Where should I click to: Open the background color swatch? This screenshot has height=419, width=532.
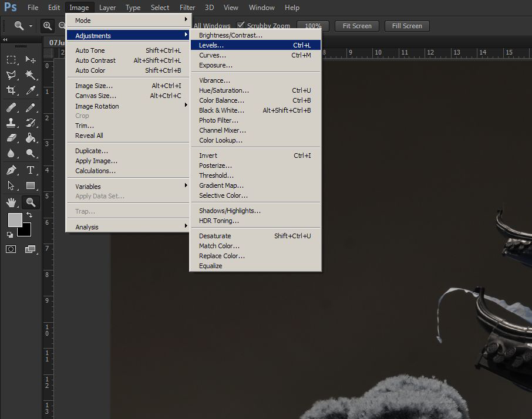[26, 231]
